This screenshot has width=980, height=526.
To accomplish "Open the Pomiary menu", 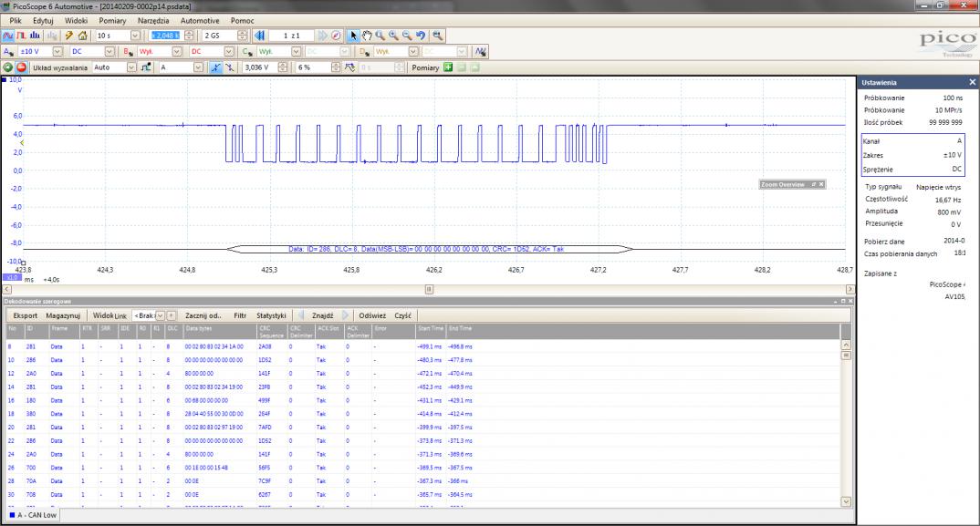I will pyautogui.click(x=112, y=19).
